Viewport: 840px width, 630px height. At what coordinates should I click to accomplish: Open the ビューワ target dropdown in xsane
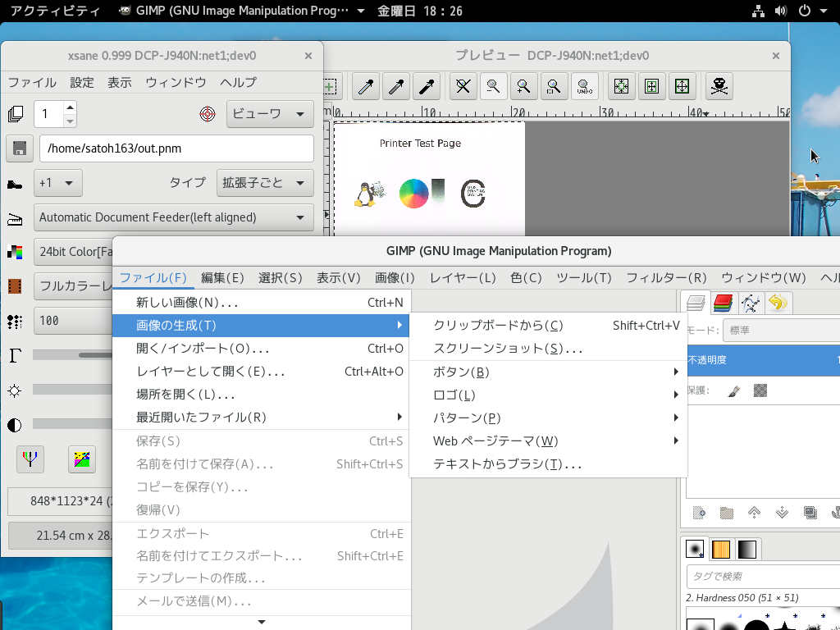pos(270,113)
